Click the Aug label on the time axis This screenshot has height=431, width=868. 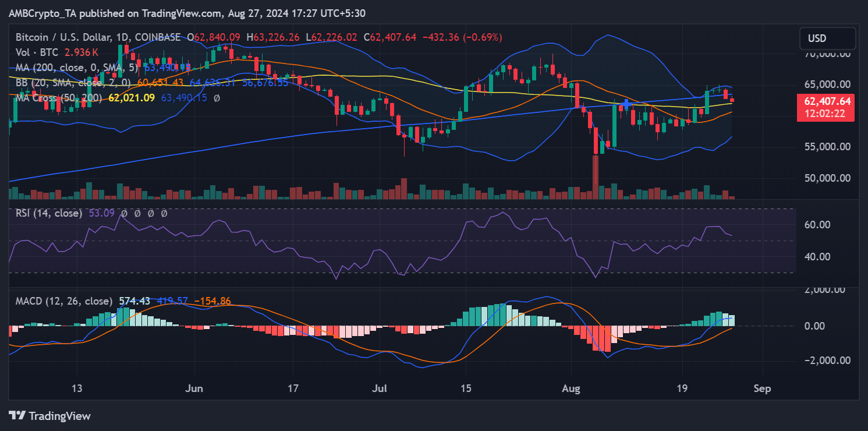(572, 388)
